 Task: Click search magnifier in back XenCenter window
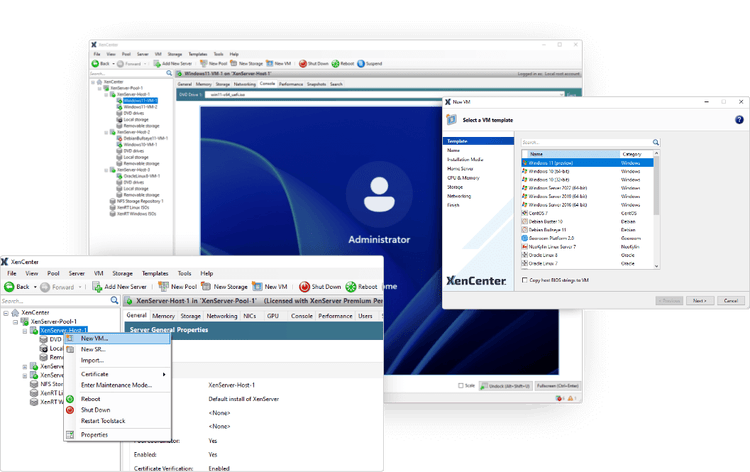(x=169, y=73)
